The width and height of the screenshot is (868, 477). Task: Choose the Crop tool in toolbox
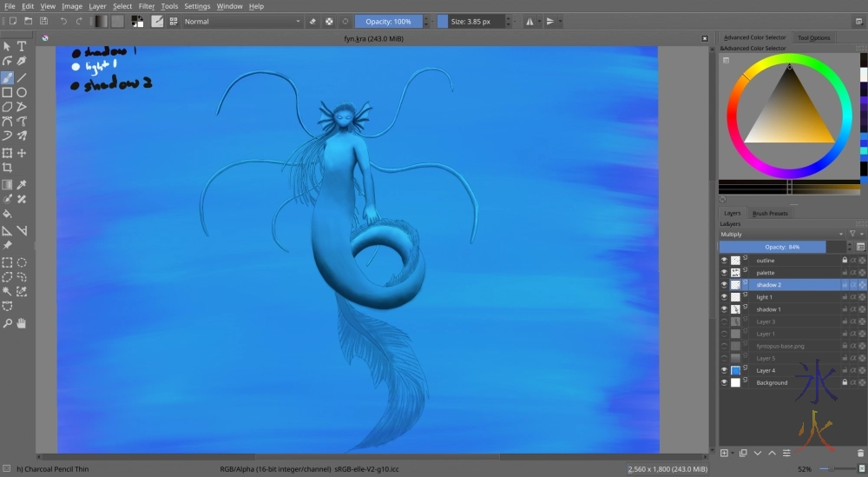pyautogui.click(x=7, y=167)
